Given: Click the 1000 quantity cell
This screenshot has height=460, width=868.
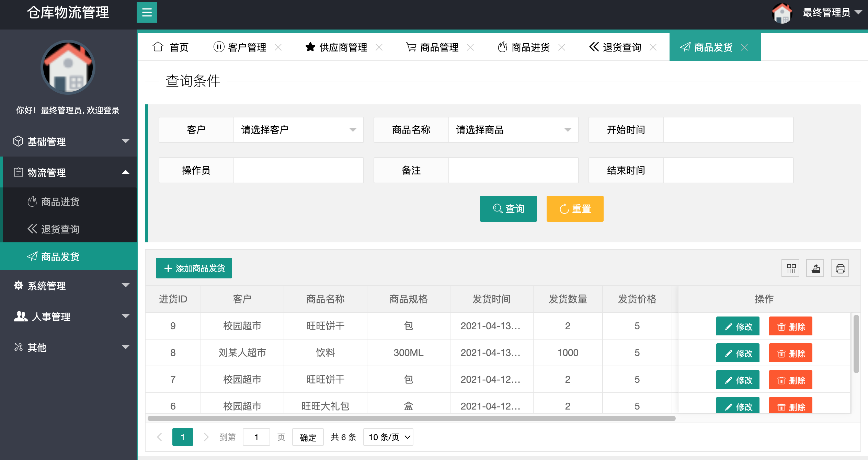Looking at the screenshot, I should pyautogui.click(x=568, y=353).
